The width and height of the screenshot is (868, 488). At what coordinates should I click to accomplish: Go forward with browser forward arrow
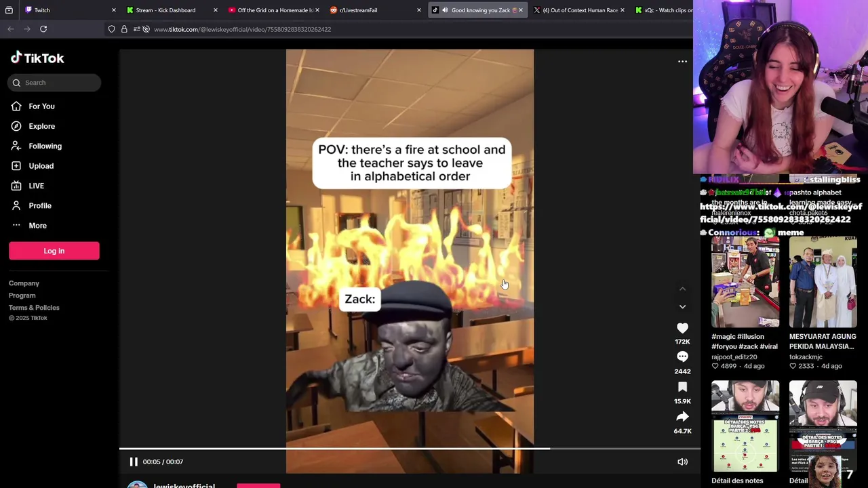26,29
